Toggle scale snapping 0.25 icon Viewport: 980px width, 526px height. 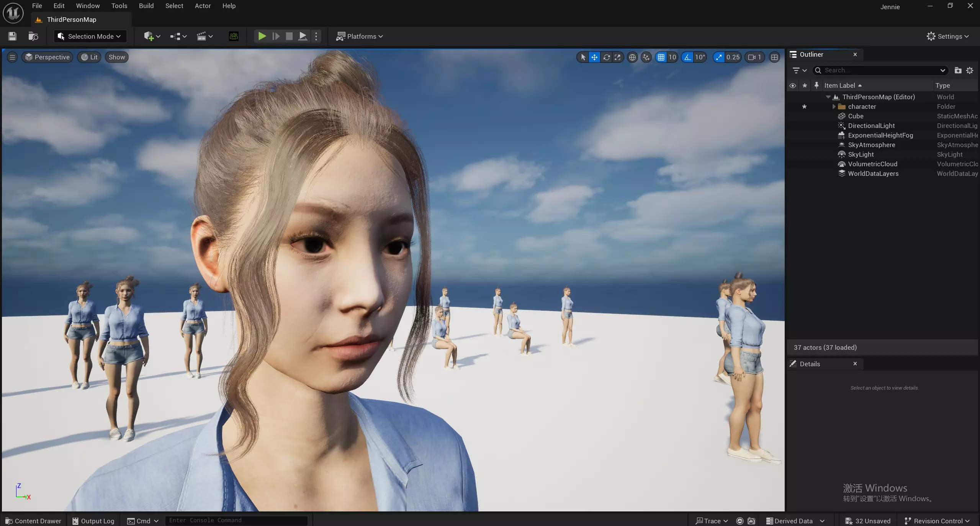coord(719,57)
